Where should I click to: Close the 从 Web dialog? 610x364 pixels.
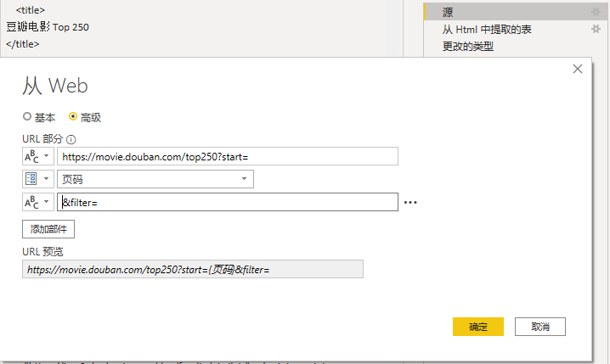pos(578,69)
